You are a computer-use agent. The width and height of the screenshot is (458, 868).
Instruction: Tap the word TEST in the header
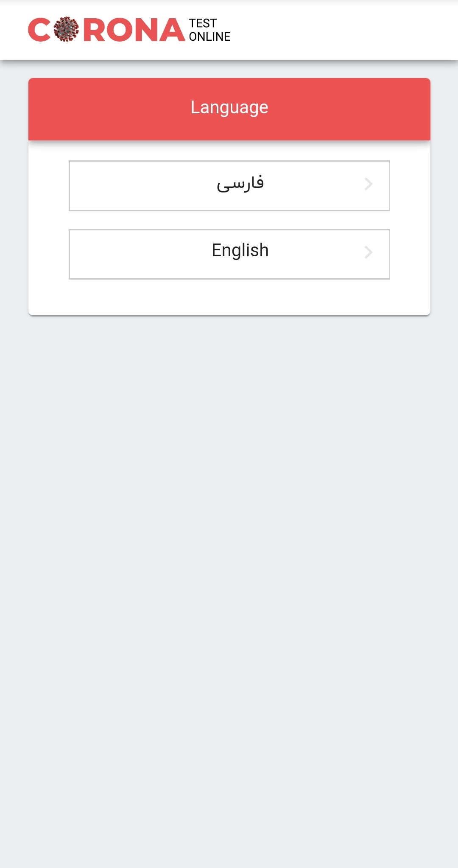point(203,23)
